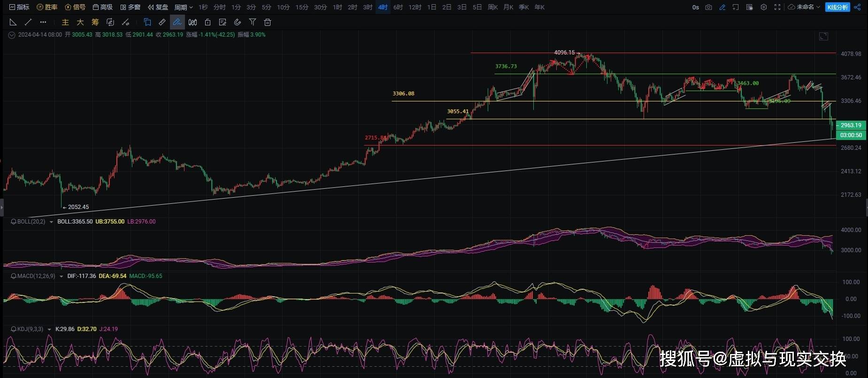This screenshot has width=868, height=378.
Task: Click the 2963.19 current price label
Action: pos(851,125)
